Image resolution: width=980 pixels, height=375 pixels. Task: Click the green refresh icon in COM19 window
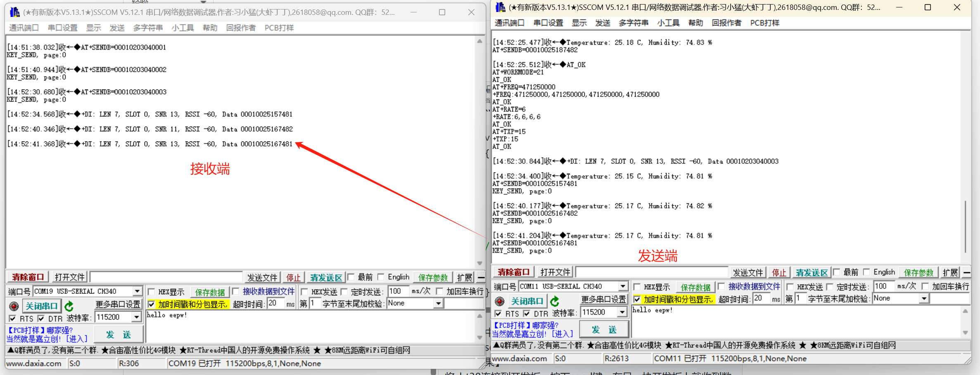point(69,306)
